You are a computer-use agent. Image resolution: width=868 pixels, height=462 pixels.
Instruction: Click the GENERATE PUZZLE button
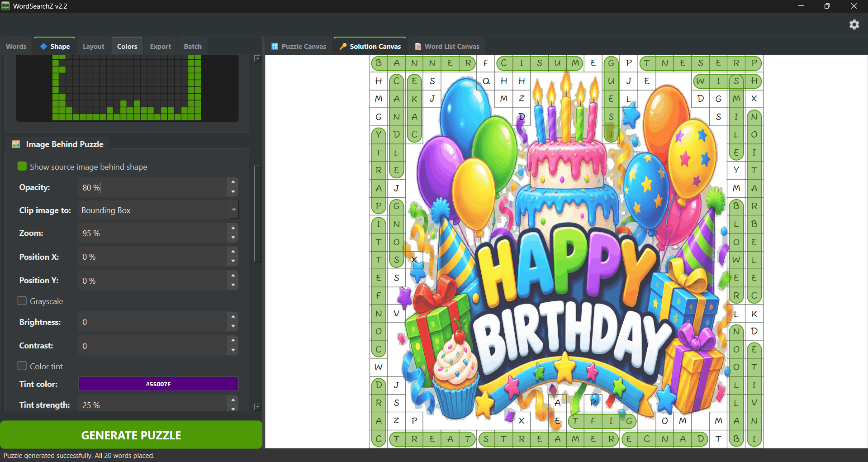tap(131, 435)
